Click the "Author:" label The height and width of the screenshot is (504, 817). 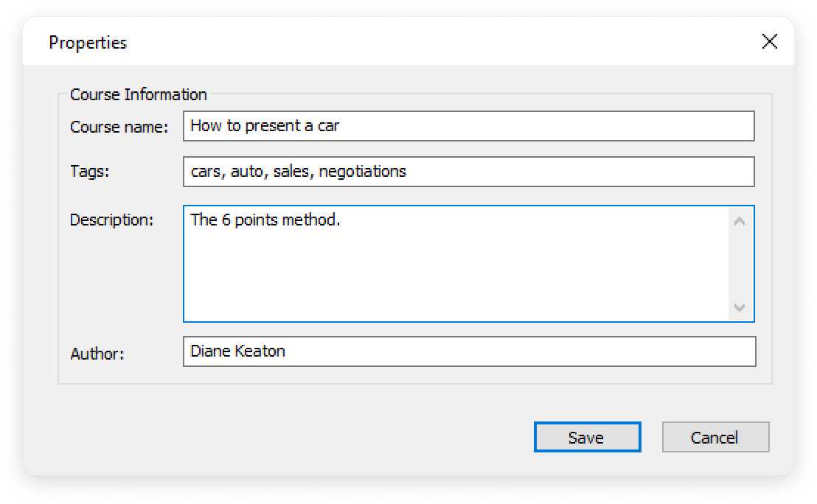click(97, 354)
